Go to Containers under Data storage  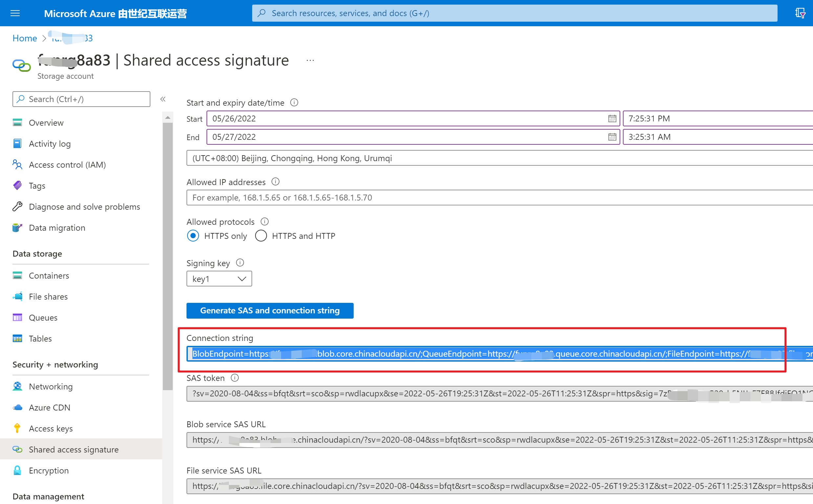49,276
